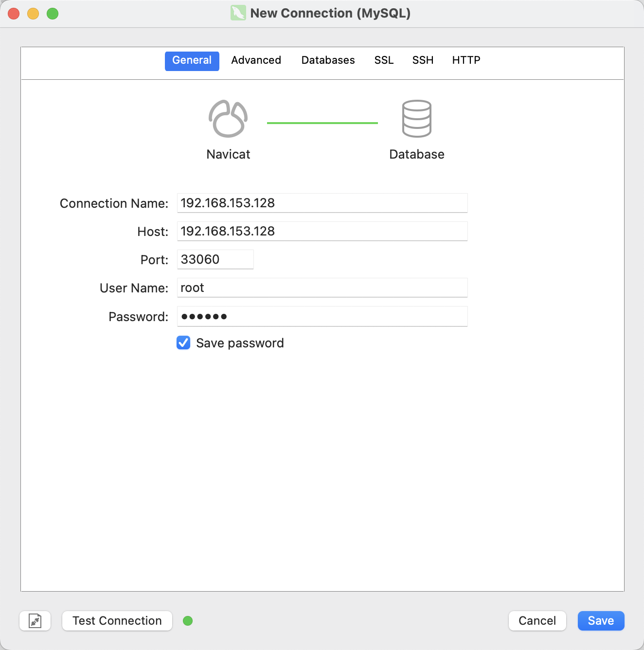Viewport: 644px width, 650px height.
Task: Click the Connection Name label
Action: coord(114,203)
